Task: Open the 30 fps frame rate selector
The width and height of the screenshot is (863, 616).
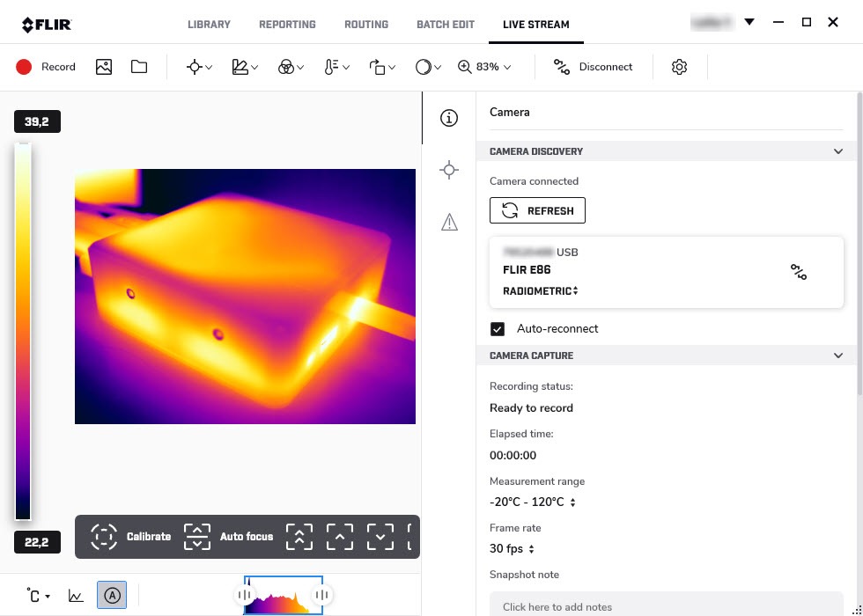Action: (x=512, y=549)
